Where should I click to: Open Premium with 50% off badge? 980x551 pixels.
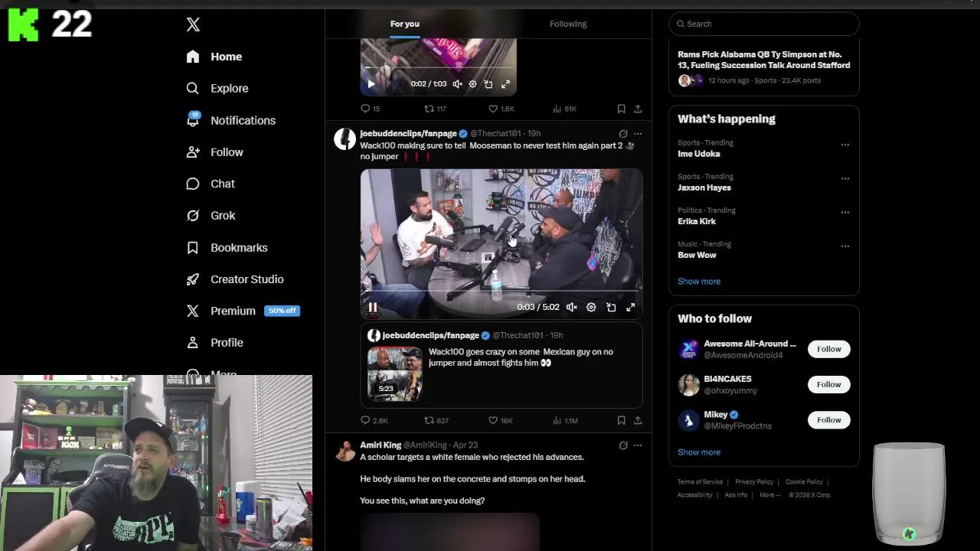click(x=243, y=311)
